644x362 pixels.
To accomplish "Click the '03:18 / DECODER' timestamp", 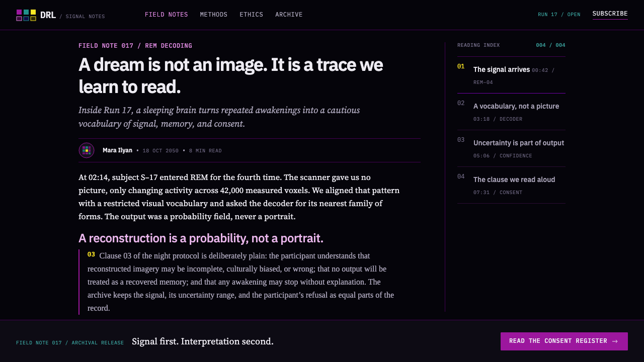I will 498,119.
